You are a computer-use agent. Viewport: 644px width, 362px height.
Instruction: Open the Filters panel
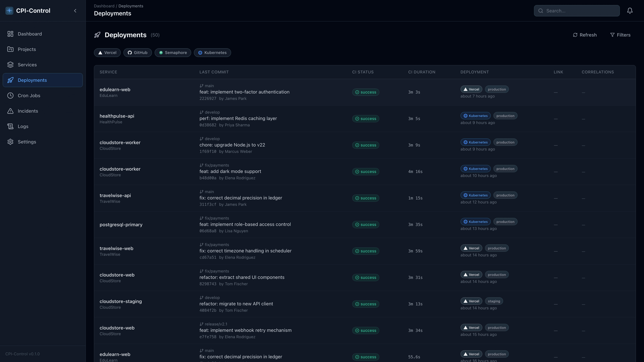tap(620, 35)
